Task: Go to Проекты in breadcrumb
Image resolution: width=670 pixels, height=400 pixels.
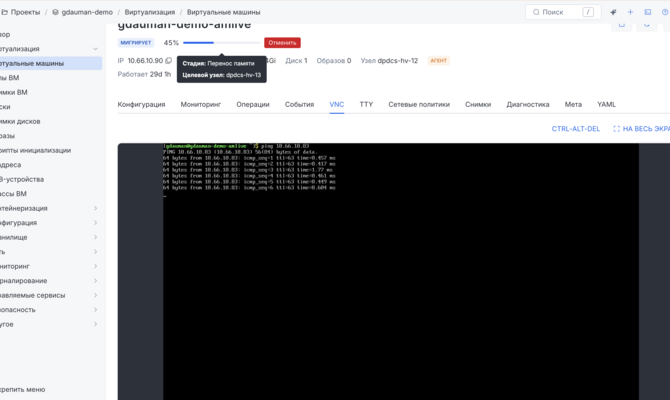Action: [x=25, y=12]
